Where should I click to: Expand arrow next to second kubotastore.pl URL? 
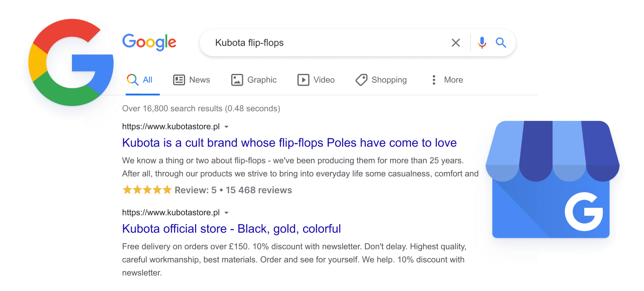227,213
